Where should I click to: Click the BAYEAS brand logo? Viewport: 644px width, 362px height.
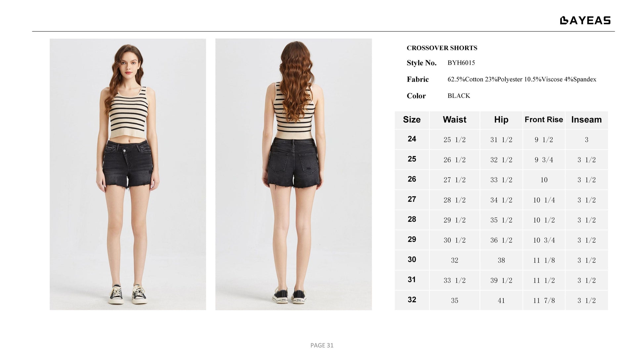pos(585,20)
